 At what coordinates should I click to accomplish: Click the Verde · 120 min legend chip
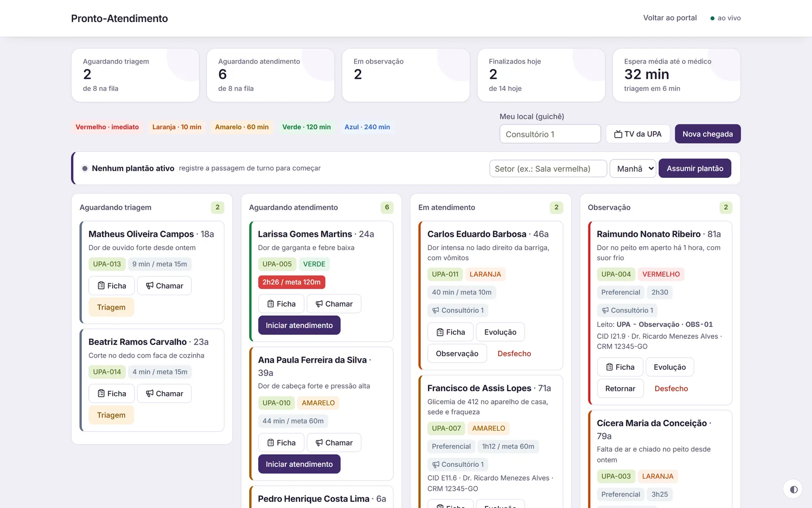(x=307, y=127)
